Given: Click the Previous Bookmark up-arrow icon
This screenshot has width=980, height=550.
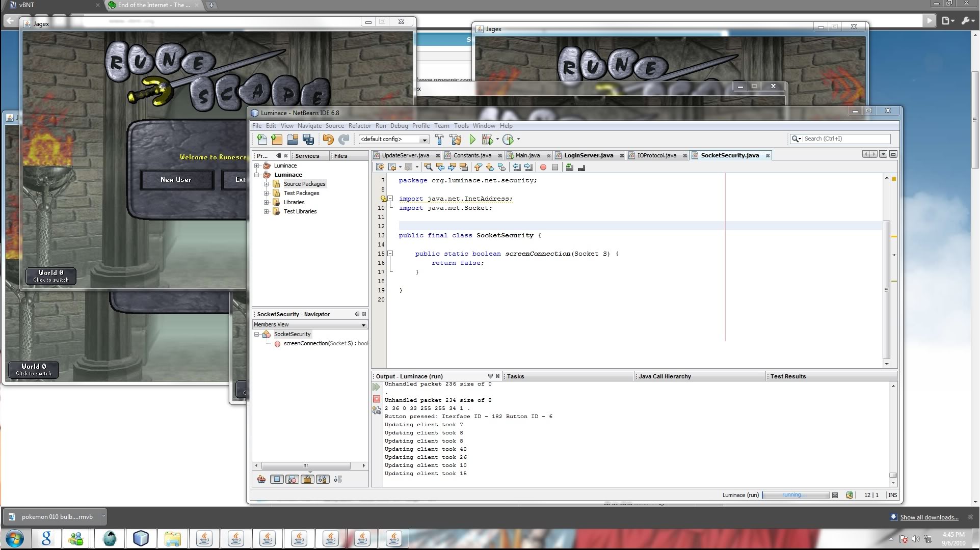Looking at the screenshot, I should tap(478, 167).
